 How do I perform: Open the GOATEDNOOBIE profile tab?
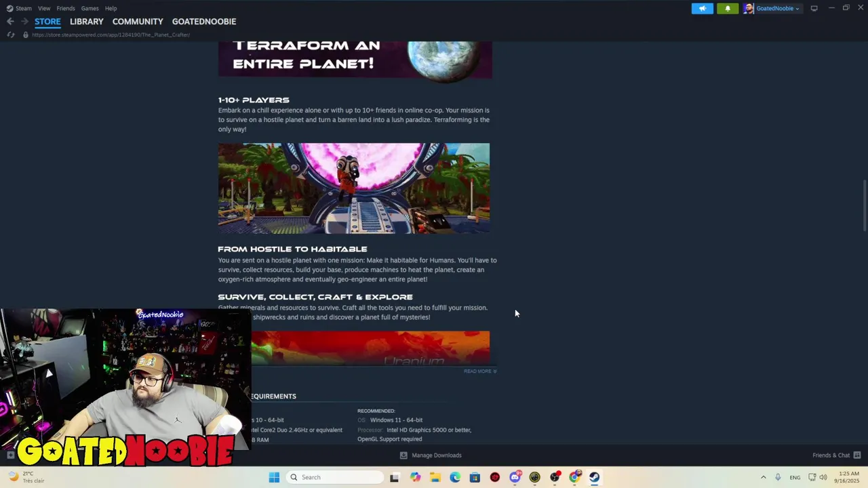(204, 22)
